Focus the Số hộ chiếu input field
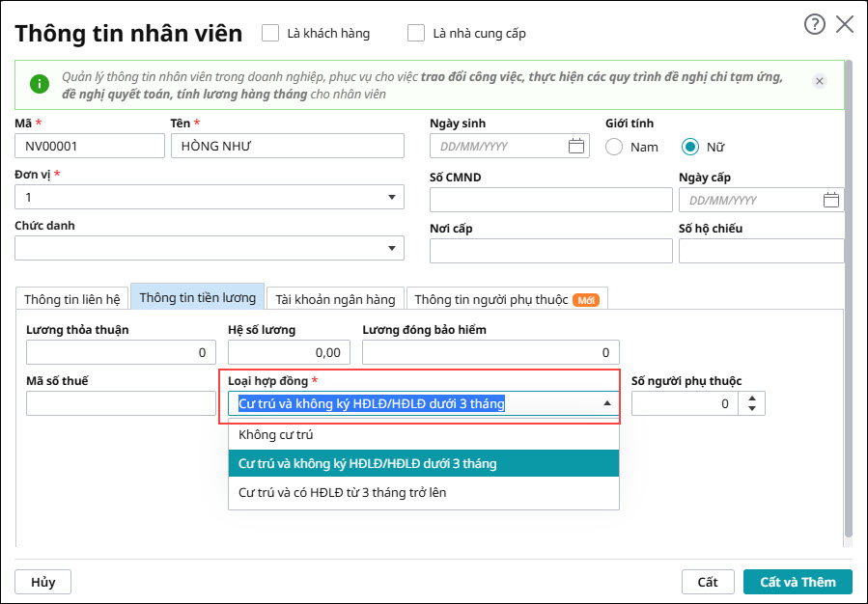Viewport: 868px width, 604px height. point(762,251)
